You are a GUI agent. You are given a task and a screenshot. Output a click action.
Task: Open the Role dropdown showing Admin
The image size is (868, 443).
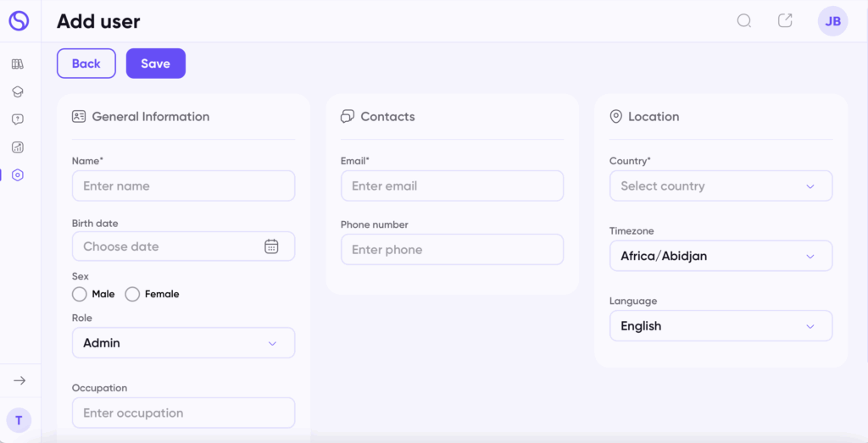[x=183, y=343]
